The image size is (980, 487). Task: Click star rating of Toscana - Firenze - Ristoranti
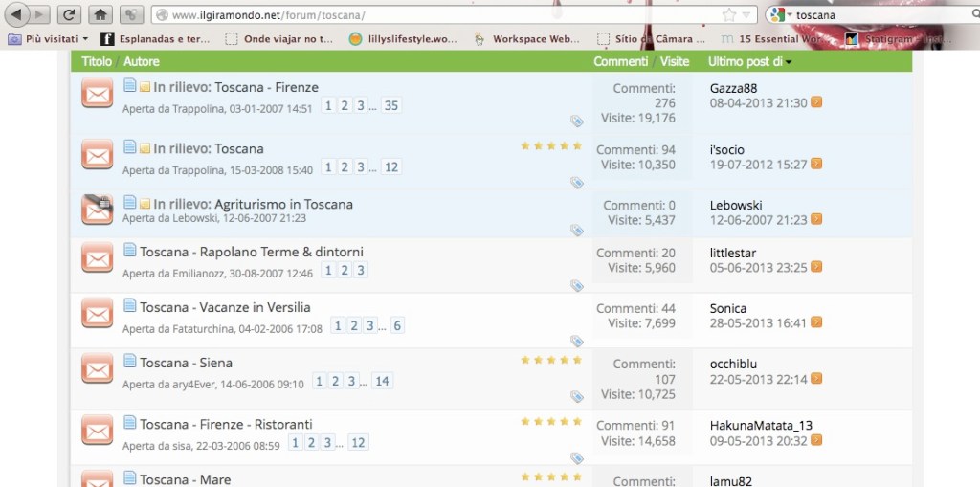point(551,420)
